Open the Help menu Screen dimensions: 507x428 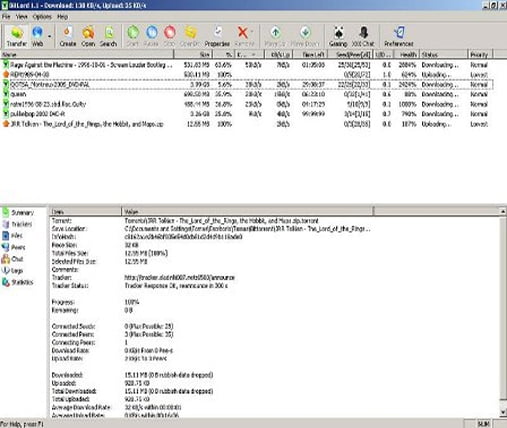62,17
